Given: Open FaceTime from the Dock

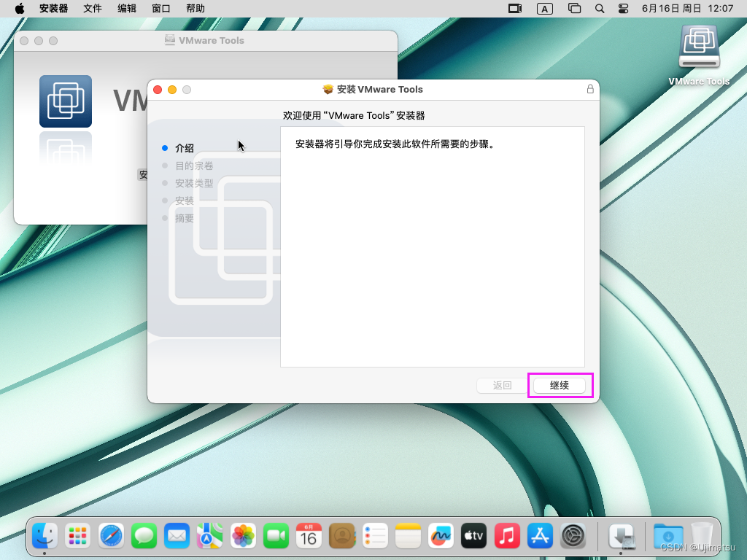Looking at the screenshot, I should (276, 536).
